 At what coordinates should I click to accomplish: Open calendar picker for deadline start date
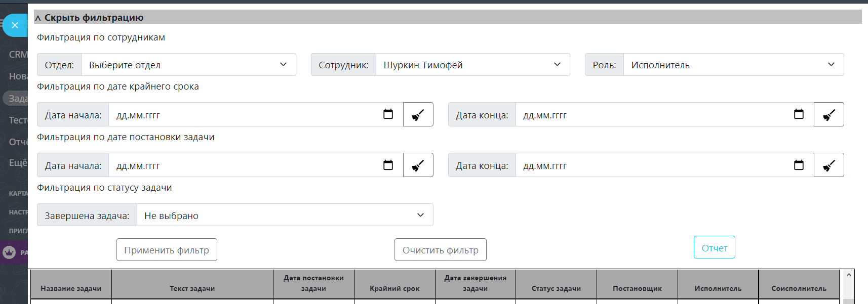388,114
